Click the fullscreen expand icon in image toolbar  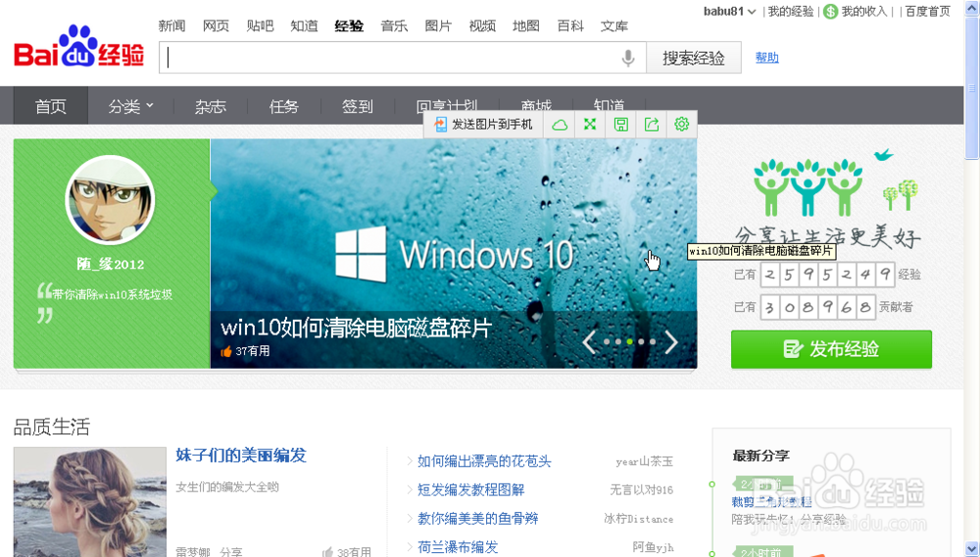pos(589,125)
